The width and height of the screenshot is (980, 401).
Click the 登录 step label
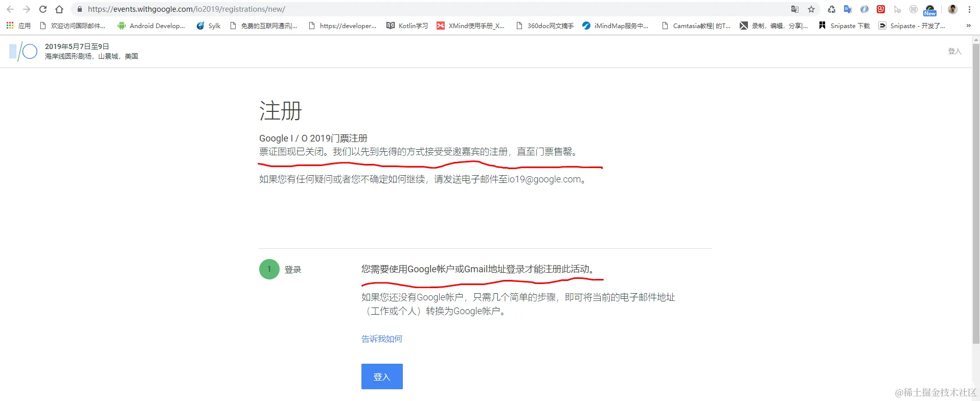click(293, 270)
